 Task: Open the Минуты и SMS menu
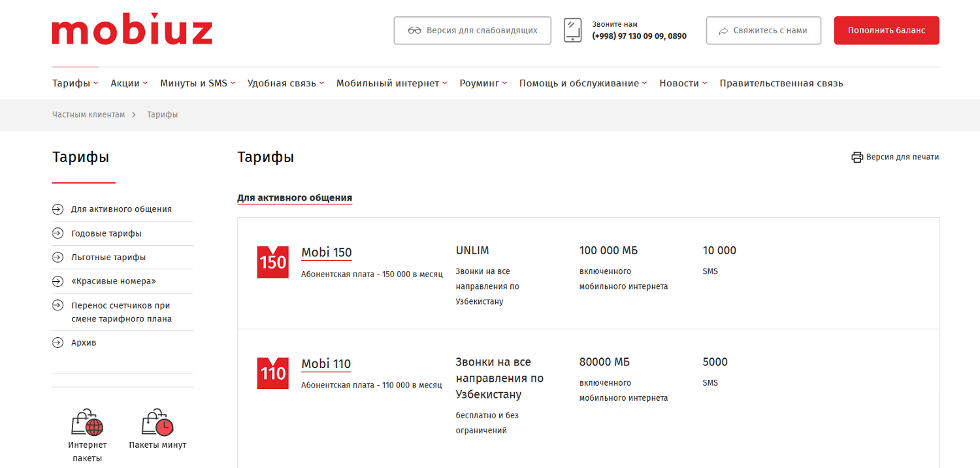[x=194, y=83]
